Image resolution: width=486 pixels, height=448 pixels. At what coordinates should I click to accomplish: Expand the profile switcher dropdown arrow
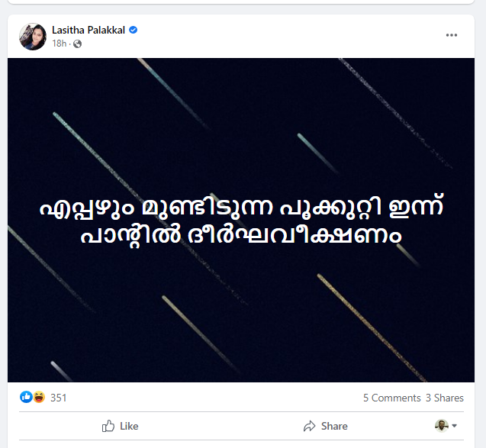pyautogui.click(x=455, y=425)
